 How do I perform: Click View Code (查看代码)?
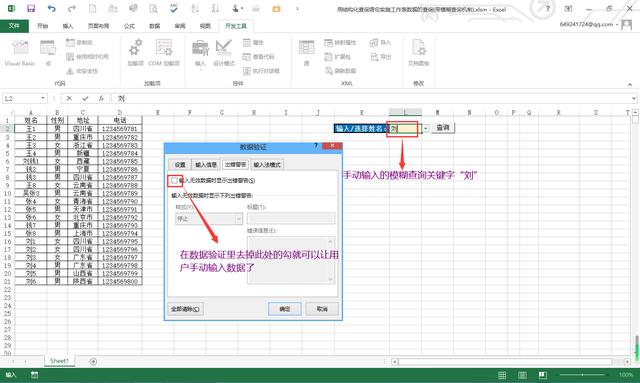click(259, 57)
